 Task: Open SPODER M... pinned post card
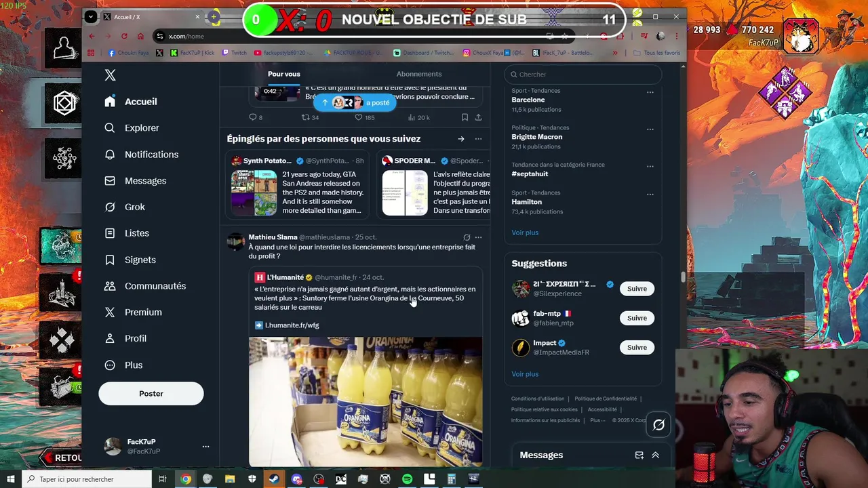coord(434,185)
